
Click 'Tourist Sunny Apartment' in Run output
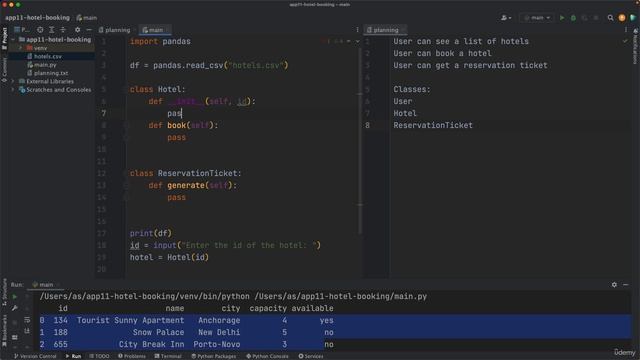click(130, 320)
